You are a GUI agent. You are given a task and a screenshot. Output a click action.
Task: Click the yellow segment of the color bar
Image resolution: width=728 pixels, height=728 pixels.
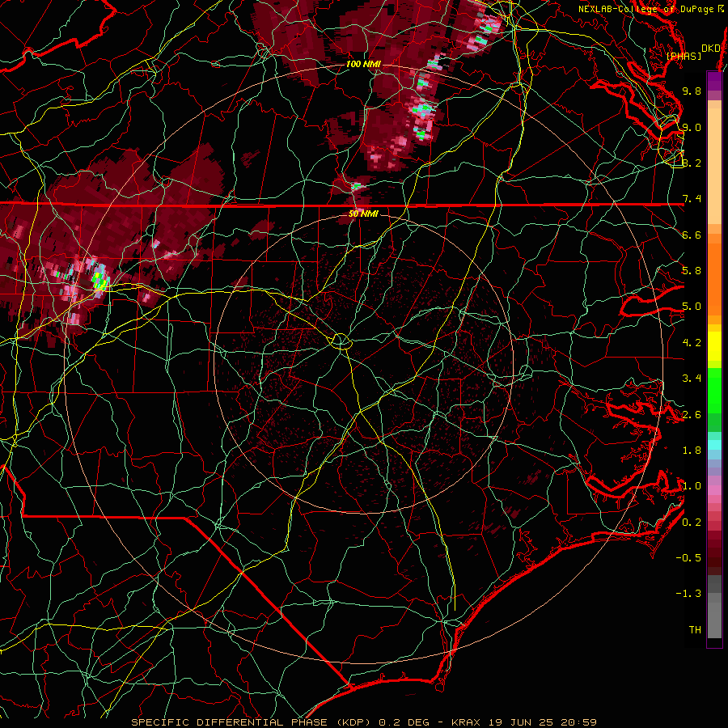pos(714,346)
